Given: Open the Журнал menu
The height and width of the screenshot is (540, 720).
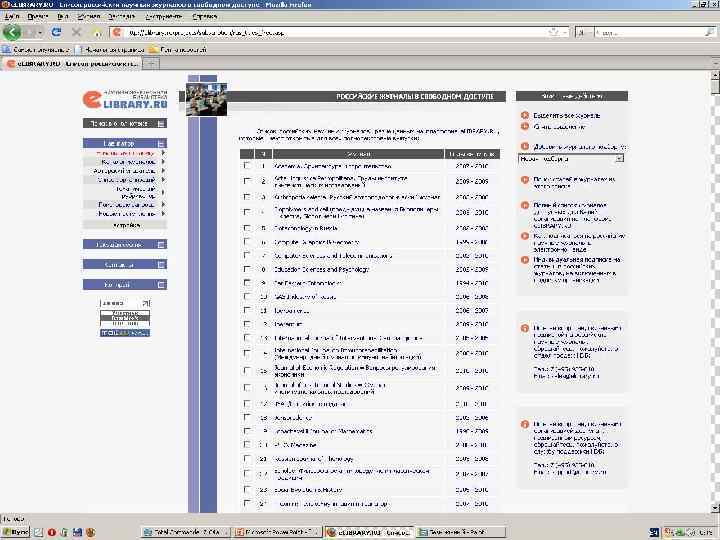Looking at the screenshot, I should [x=89, y=17].
